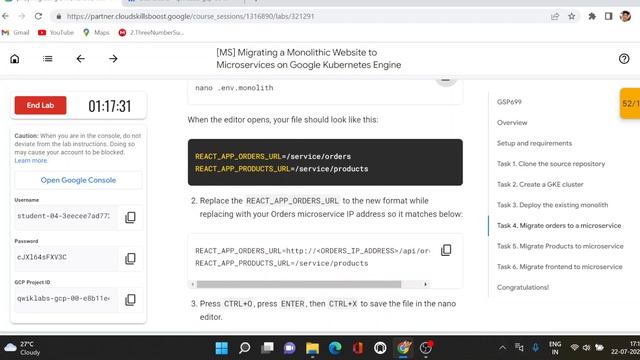Bookmark this page with star icon
This screenshot has width=640, height=360.
pos(571,16)
